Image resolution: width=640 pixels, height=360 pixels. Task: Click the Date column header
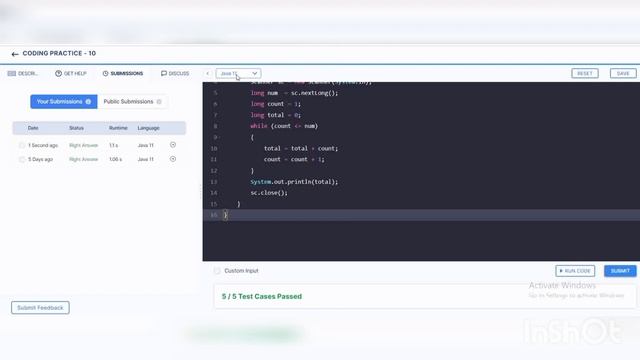(33, 128)
